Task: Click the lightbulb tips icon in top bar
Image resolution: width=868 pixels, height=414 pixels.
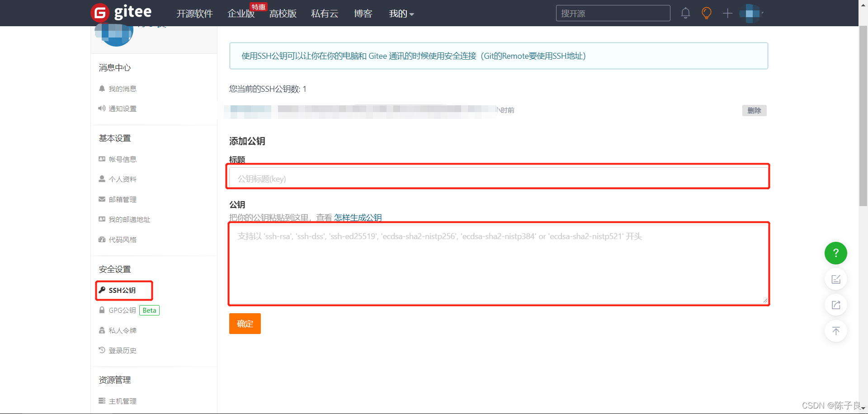Action: (706, 13)
